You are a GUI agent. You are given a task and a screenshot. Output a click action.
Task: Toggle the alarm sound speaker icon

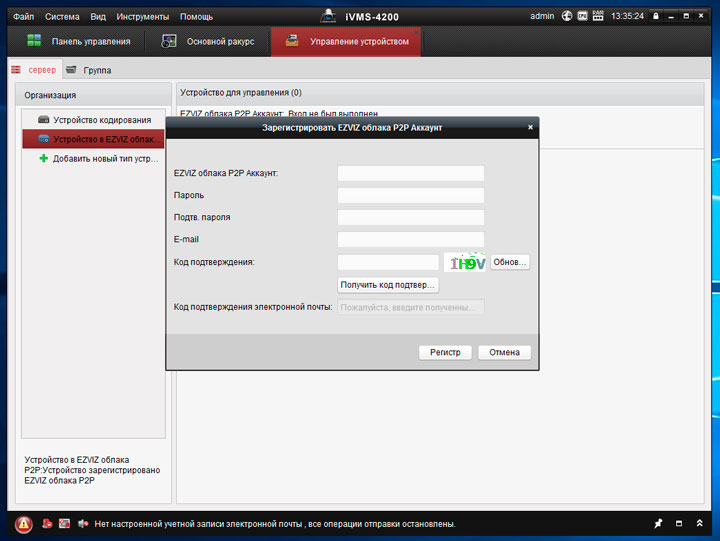pos(83,524)
